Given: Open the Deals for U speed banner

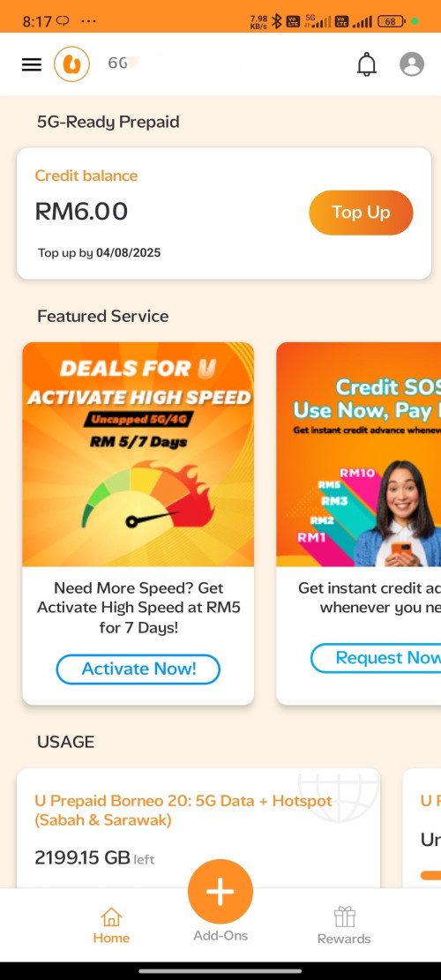Looking at the screenshot, I should (138, 454).
